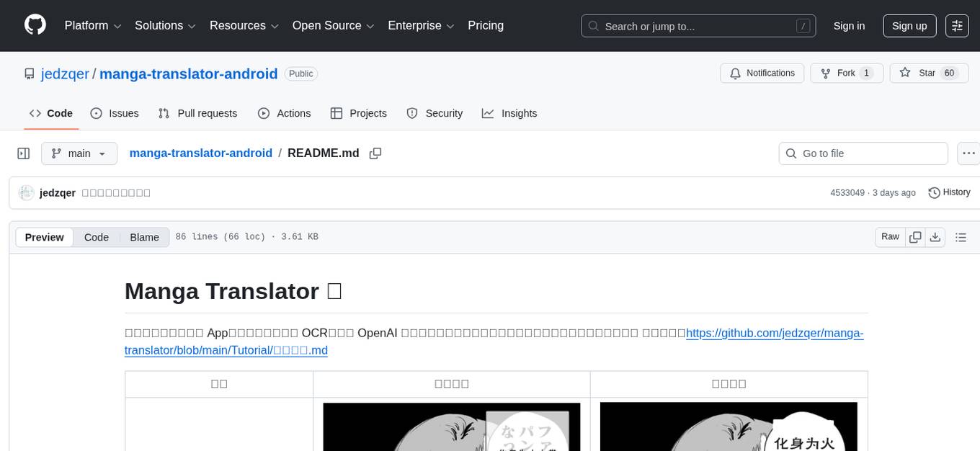Open the Issues tab
Screen dimensions: 980x451
click(115, 113)
